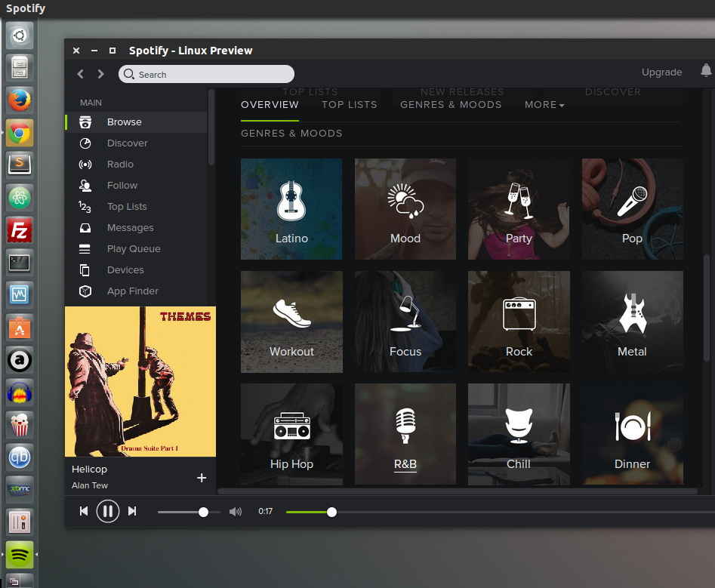The image size is (715, 588).
Task: Open the Ubuntu Software Center icon
Action: [x=20, y=328]
